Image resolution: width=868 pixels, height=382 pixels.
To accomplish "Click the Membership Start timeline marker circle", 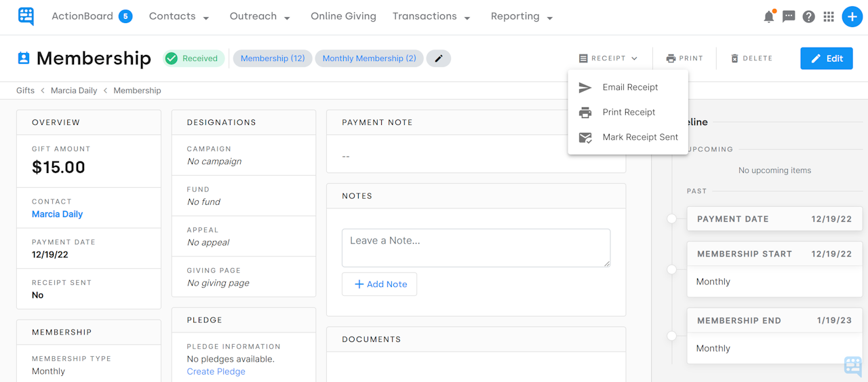I will 671,269.
